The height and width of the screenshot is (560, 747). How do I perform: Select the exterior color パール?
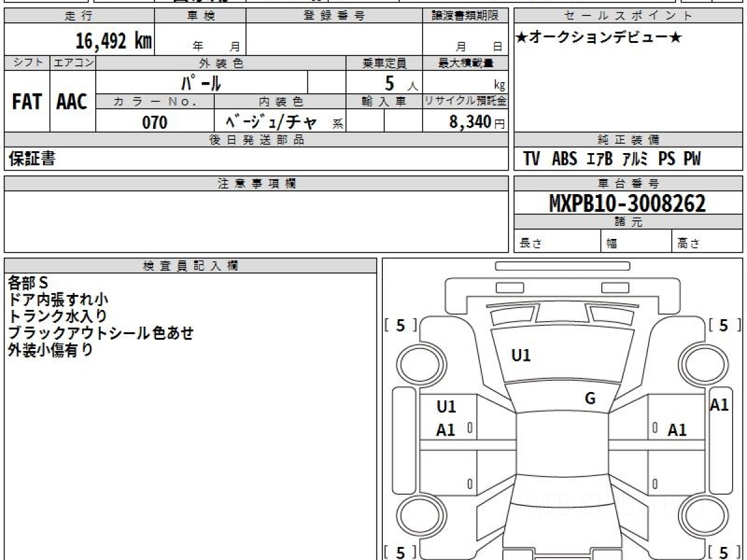[x=201, y=82]
